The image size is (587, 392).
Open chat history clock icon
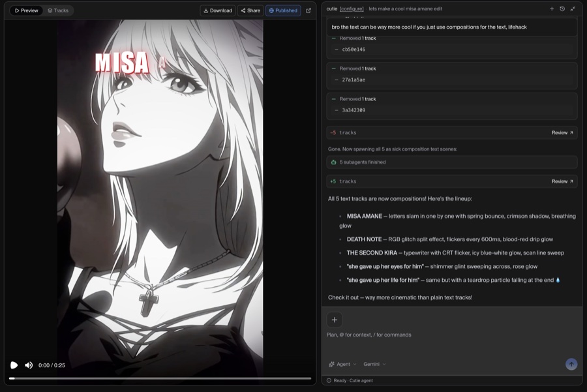point(562,8)
